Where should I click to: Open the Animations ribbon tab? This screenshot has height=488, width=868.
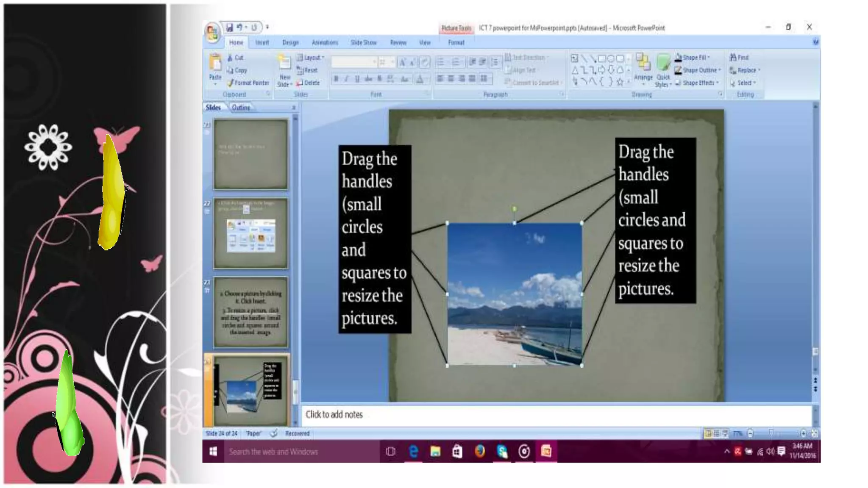point(325,42)
